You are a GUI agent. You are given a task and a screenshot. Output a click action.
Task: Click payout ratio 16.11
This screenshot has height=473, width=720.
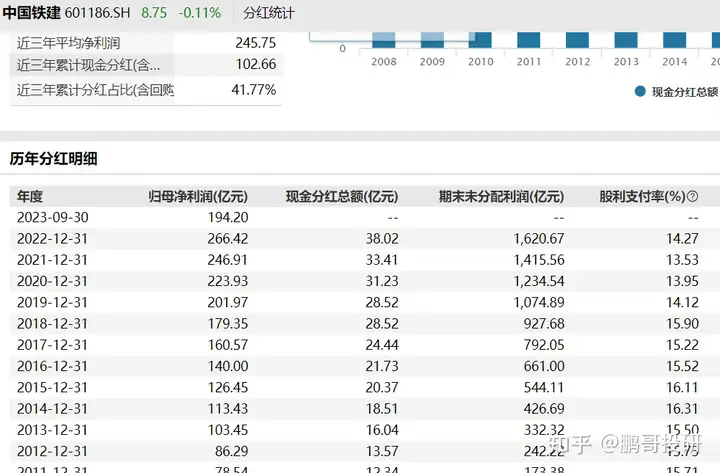[682, 388]
